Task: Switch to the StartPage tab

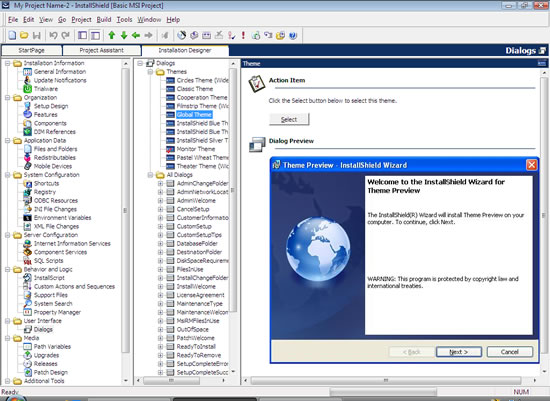Action: [32, 51]
